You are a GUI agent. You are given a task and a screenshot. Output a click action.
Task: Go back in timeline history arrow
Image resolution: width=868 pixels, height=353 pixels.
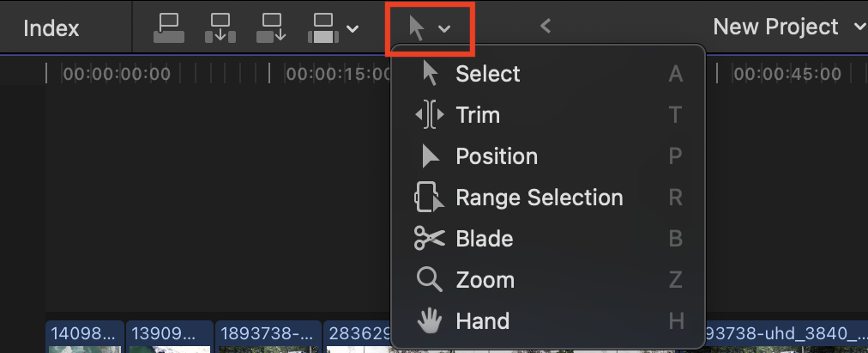pyautogui.click(x=546, y=26)
